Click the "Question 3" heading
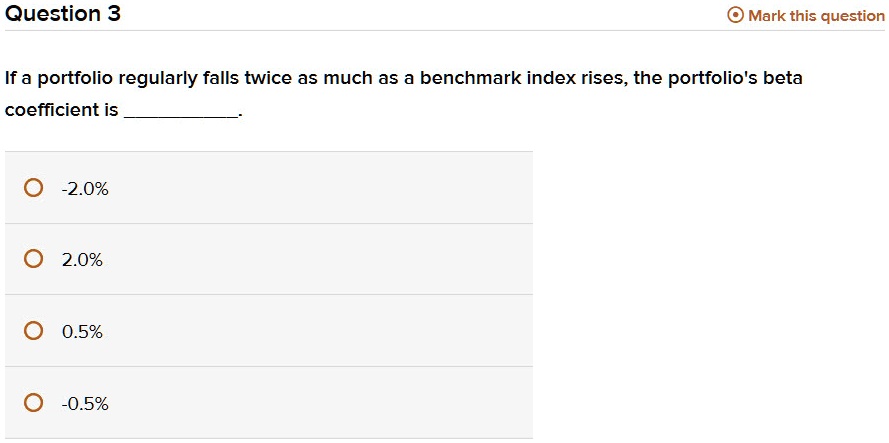The image size is (889, 443). pos(62,14)
